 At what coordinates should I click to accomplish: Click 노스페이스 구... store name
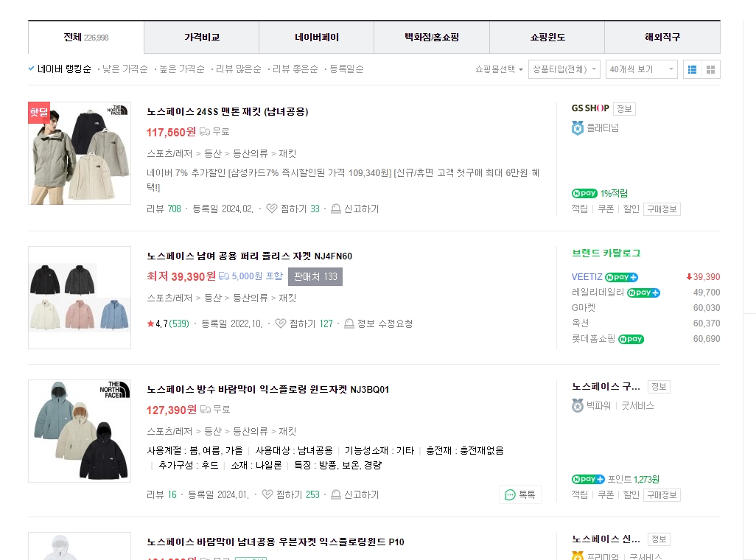pyautogui.click(x=606, y=386)
